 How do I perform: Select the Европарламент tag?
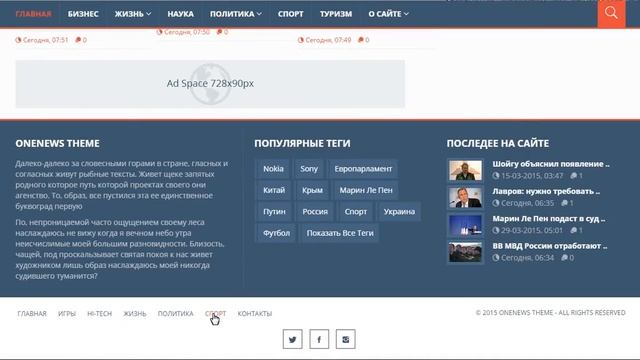363,169
